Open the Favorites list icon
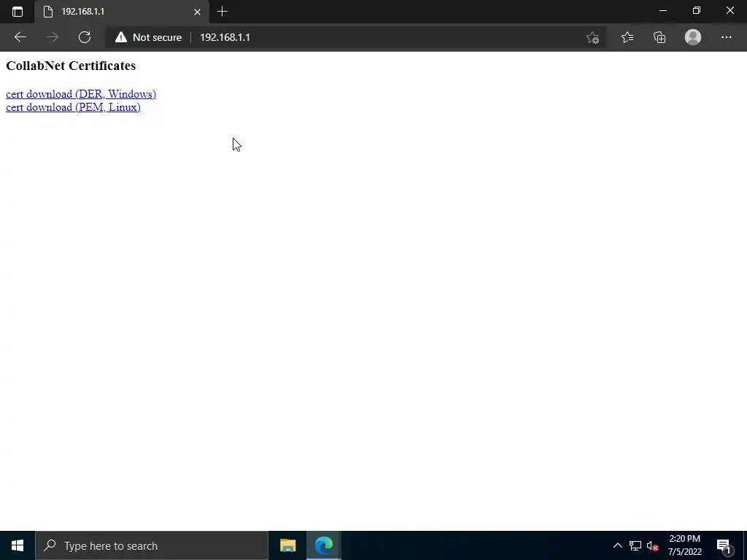 click(627, 37)
